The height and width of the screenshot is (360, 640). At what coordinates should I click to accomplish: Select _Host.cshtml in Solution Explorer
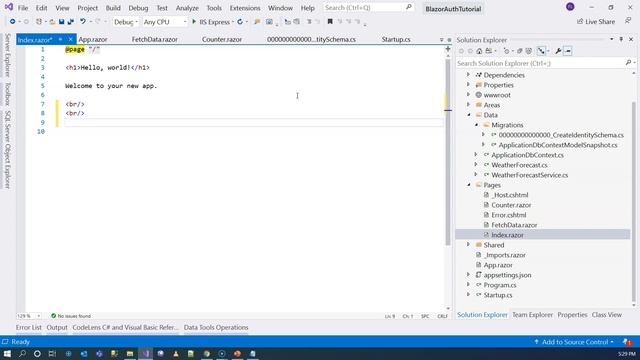[x=510, y=195]
